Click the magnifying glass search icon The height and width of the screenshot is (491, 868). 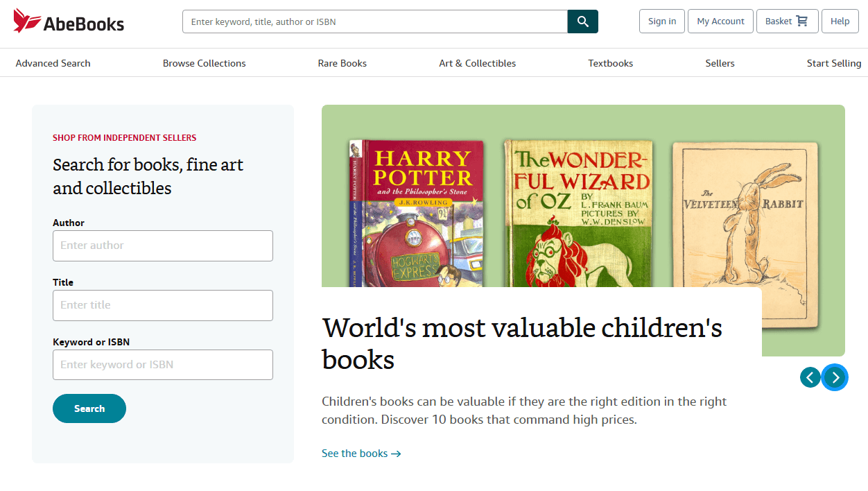click(x=582, y=21)
